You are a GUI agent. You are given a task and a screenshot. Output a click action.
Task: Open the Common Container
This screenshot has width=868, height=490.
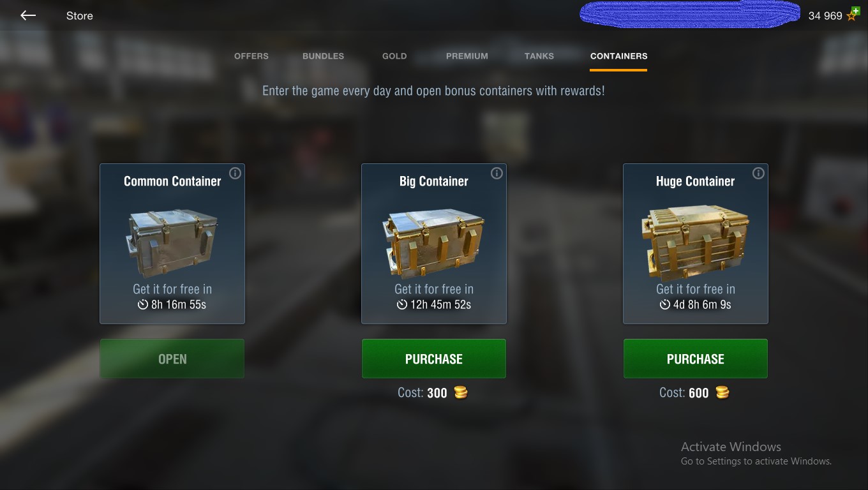click(x=172, y=359)
